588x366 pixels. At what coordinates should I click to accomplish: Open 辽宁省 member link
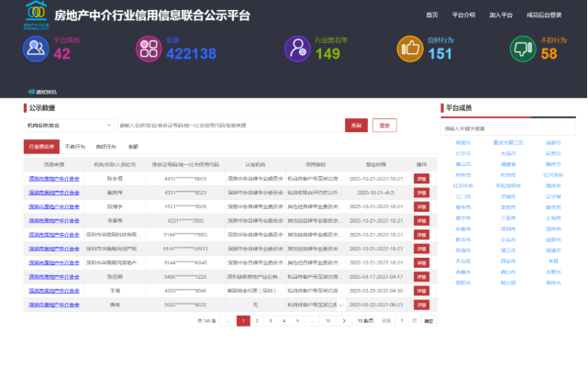pyautogui.click(x=553, y=196)
